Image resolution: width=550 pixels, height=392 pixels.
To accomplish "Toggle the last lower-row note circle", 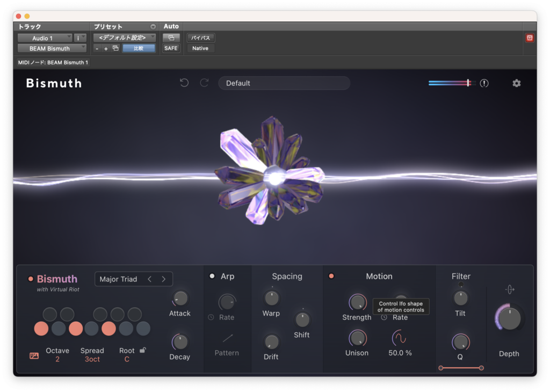I will click(143, 329).
